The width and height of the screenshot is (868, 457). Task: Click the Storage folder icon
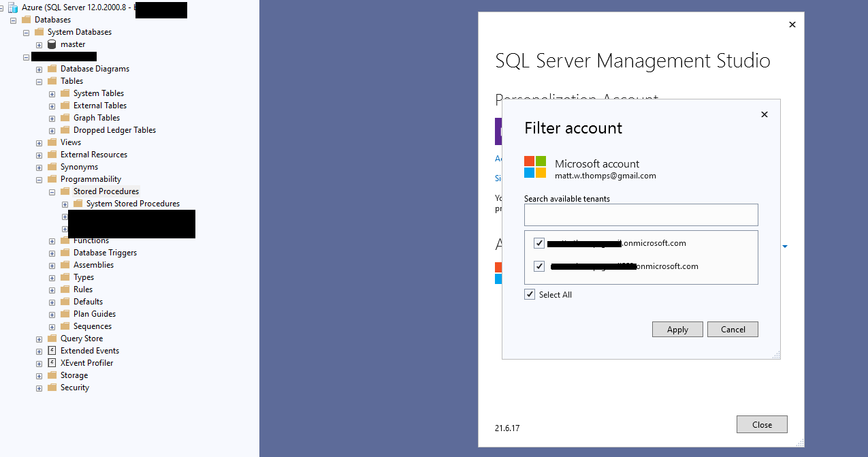point(52,375)
